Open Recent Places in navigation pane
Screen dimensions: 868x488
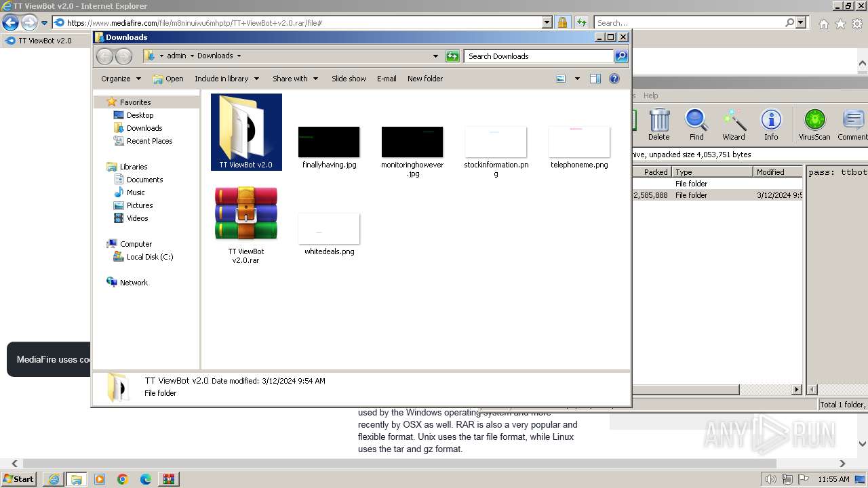(x=149, y=141)
